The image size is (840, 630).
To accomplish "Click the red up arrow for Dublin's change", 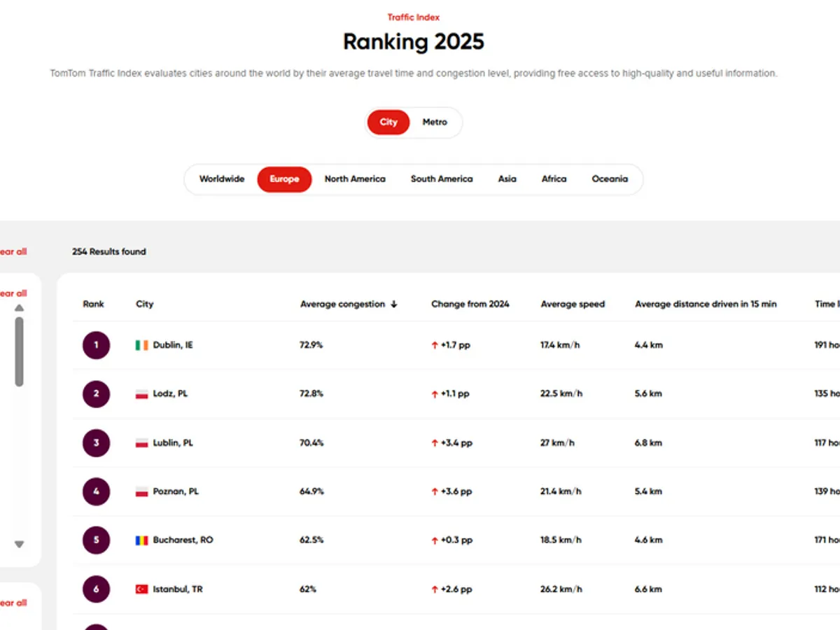I will coord(435,346).
